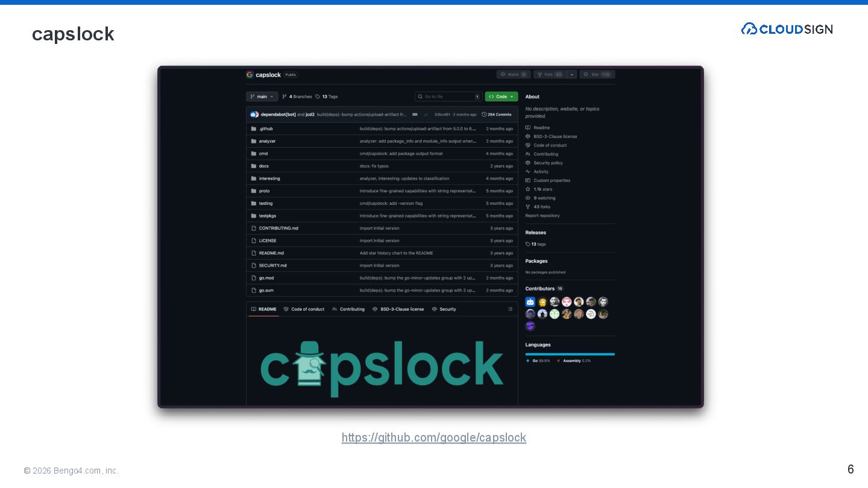Click the Activity pulse icon in About
The width and height of the screenshot is (868, 488).
point(528,172)
